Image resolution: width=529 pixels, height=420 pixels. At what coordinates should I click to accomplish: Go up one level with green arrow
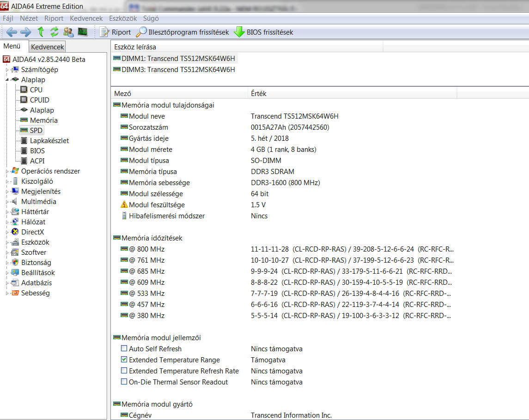(41, 32)
